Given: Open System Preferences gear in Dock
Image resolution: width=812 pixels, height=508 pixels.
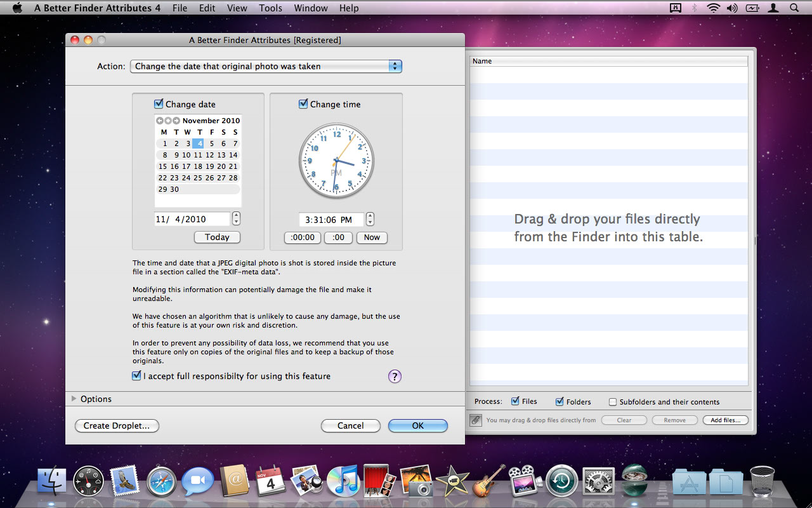Looking at the screenshot, I should 598,481.
